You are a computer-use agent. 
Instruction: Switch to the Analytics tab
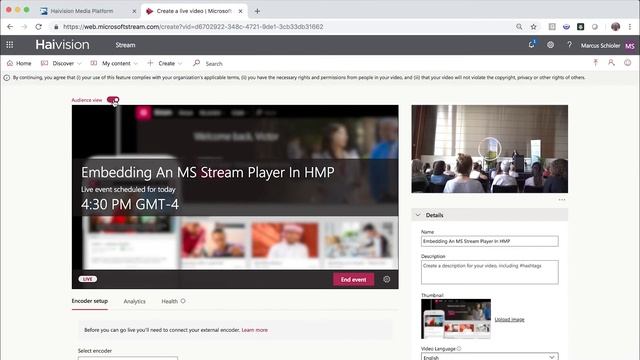point(134,301)
